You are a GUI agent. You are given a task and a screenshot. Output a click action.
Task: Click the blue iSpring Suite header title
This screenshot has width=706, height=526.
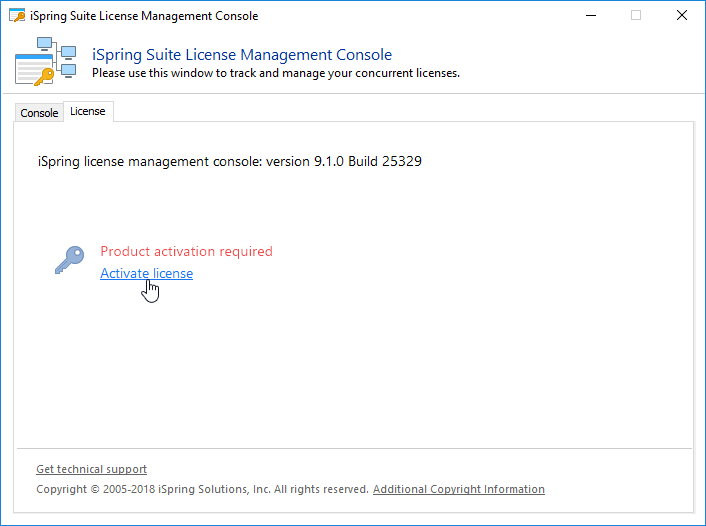pos(241,55)
